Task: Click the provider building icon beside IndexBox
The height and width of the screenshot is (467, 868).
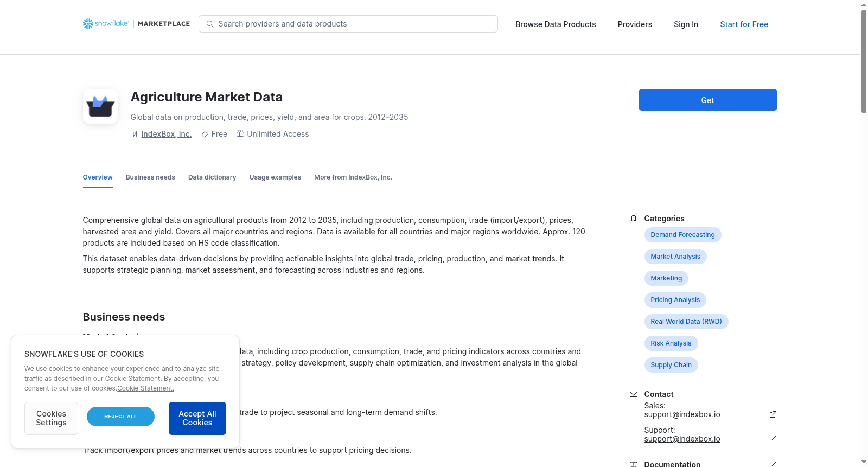Action: point(135,134)
